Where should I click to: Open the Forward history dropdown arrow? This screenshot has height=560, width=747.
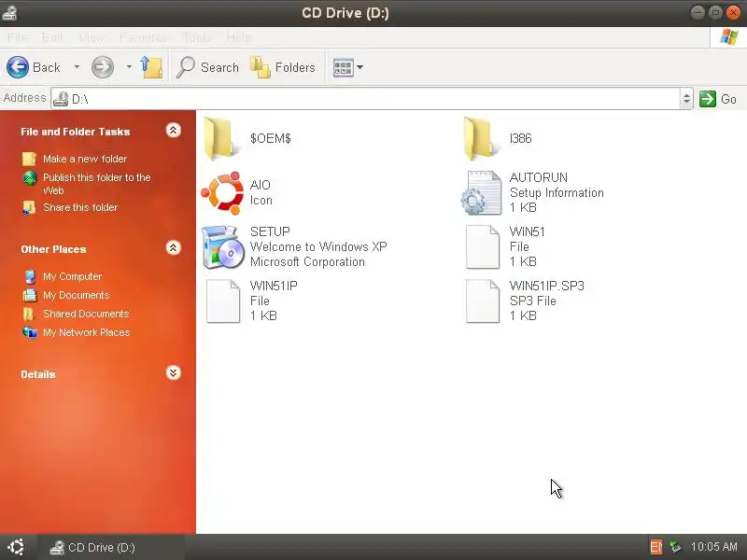click(129, 67)
